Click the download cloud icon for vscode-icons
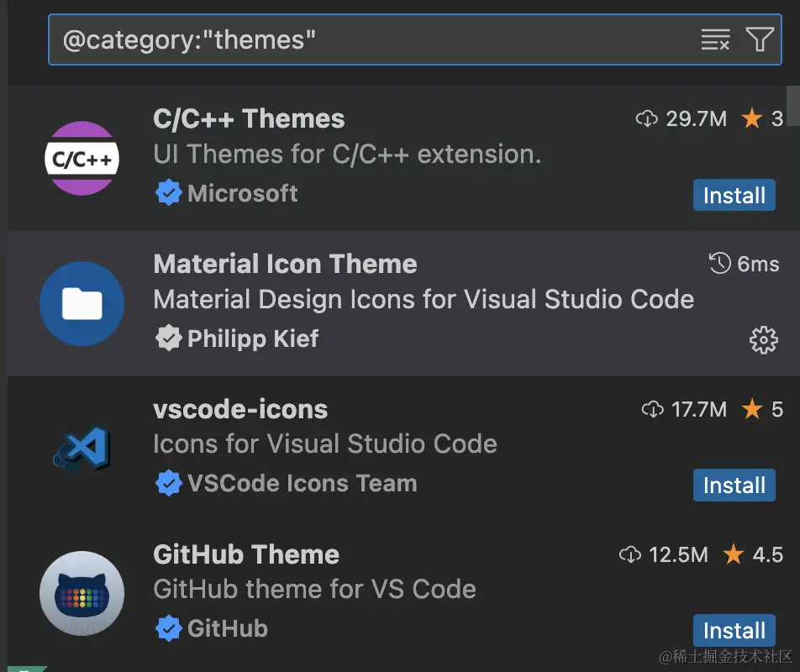The height and width of the screenshot is (672, 800). coord(653,410)
